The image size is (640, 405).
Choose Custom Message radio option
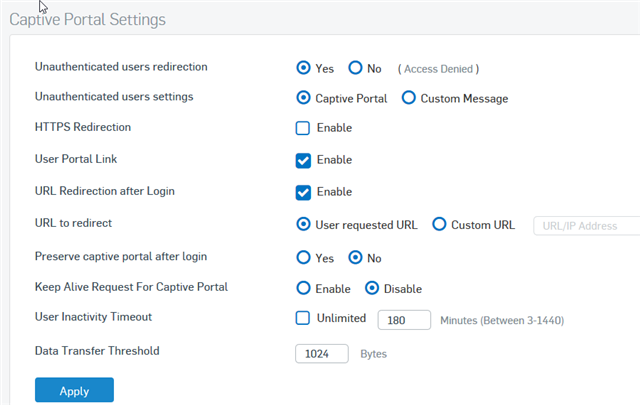tap(409, 98)
